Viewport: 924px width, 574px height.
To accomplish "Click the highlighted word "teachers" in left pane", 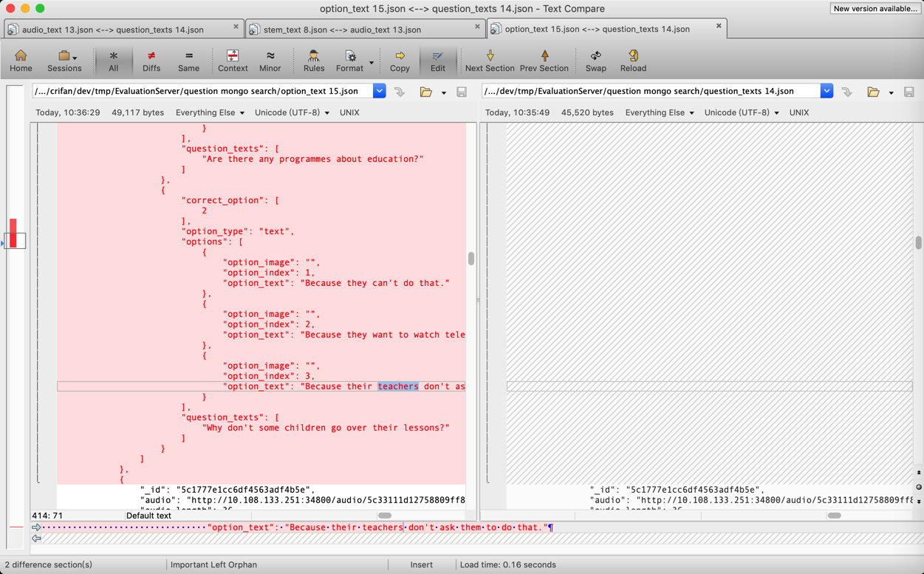I will pos(398,386).
